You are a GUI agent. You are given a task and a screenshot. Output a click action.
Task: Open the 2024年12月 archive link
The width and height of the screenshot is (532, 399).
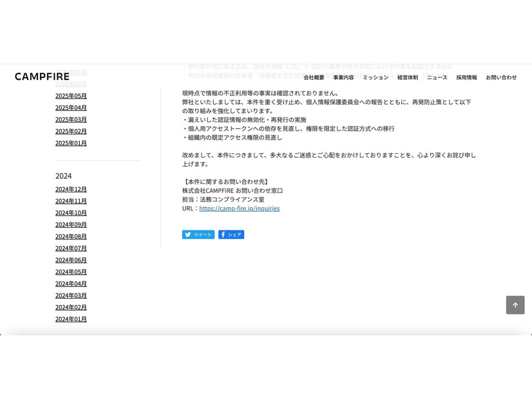[71, 189]
